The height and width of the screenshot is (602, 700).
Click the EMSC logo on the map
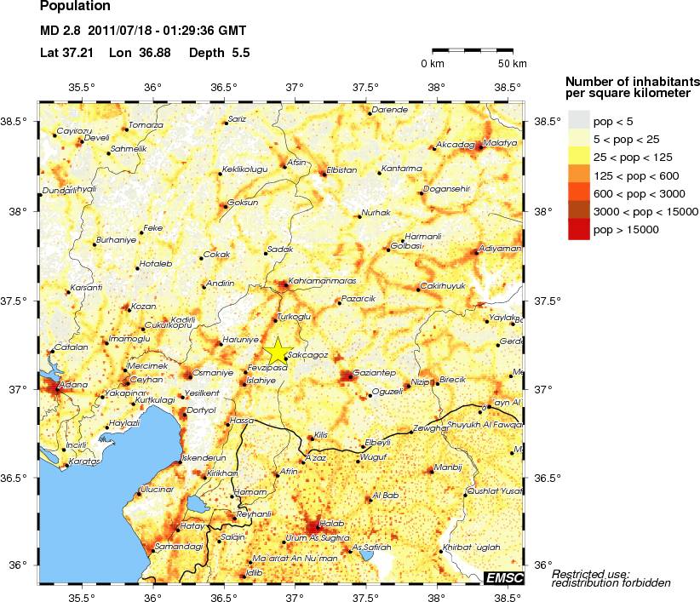(x=504, y=577)
